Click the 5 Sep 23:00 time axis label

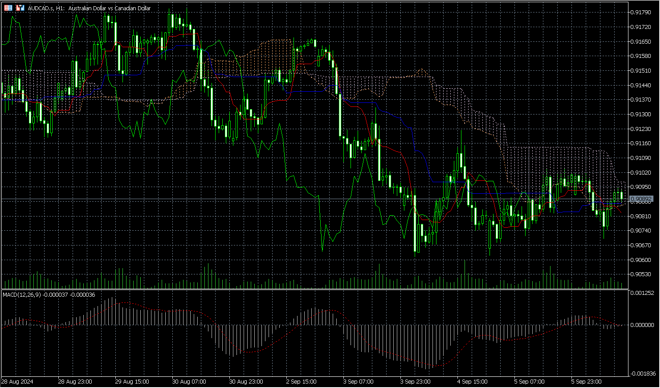[587, 382]
